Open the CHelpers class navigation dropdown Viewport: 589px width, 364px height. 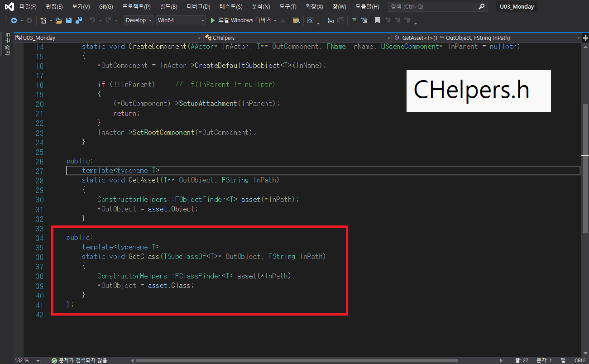[x=297, y=38]
